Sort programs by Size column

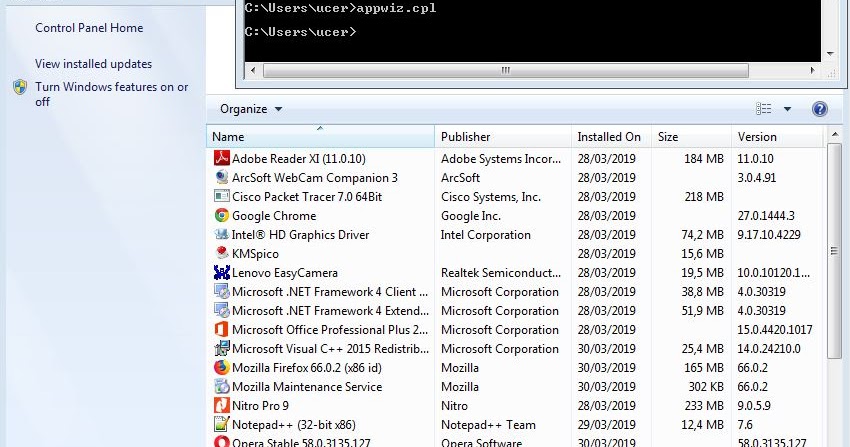click(691, 137)
